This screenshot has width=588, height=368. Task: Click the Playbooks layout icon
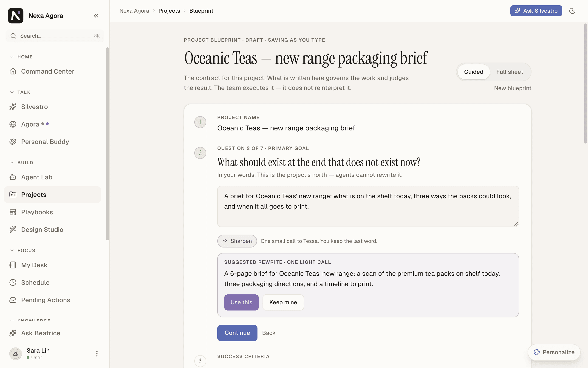[x=13, y=212]
